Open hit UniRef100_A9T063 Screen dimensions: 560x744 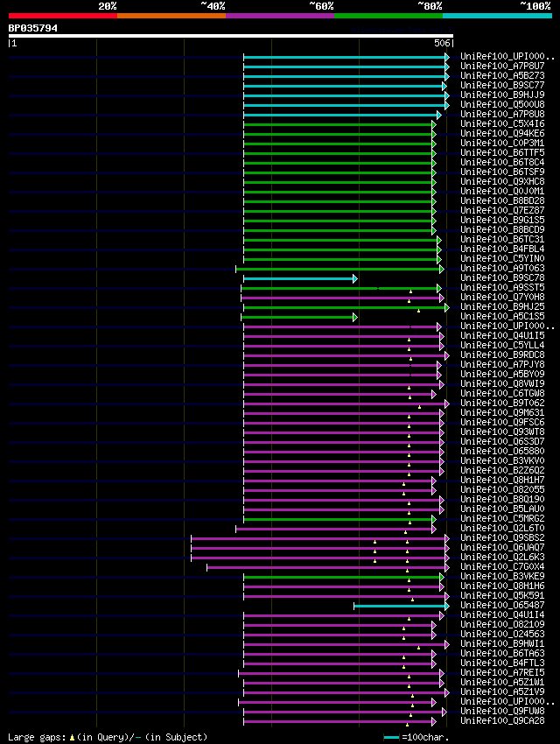tap(502, 268)
